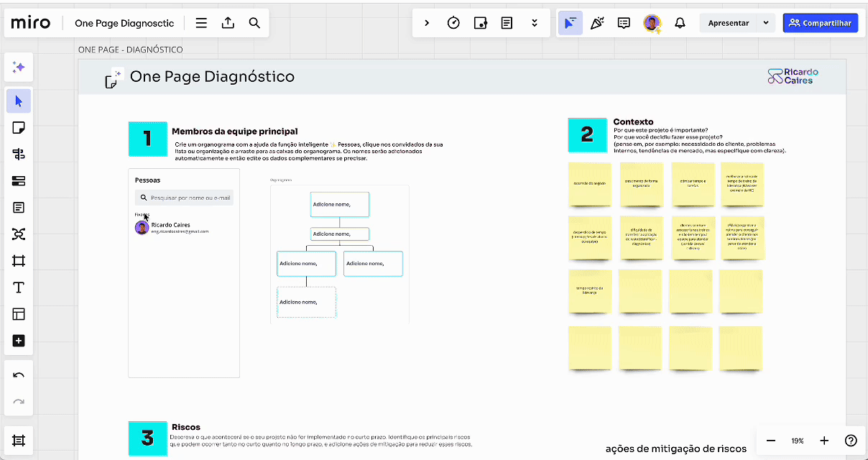This screenshot has width=868, height=460.
Task: Open the Frames panel at bottom left
Action: (19, 441)
